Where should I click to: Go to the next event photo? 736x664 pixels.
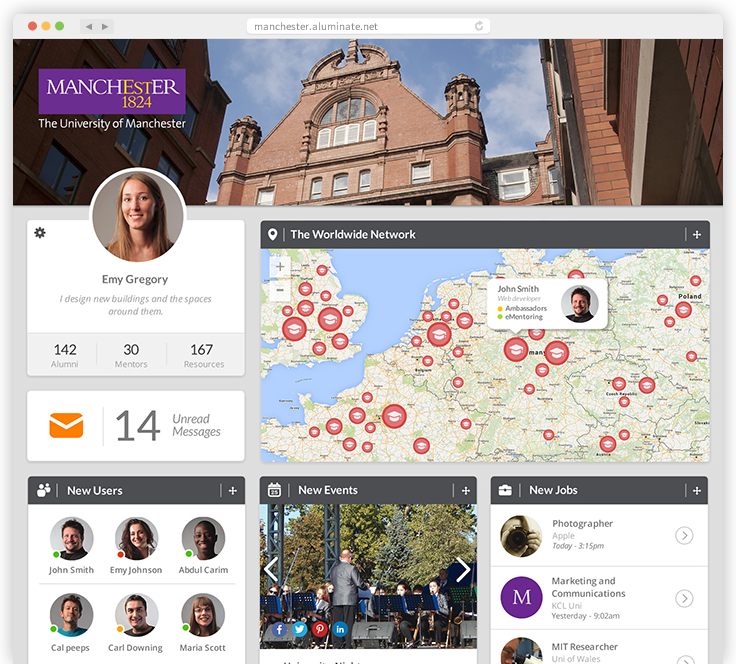[x=463, y=570]
